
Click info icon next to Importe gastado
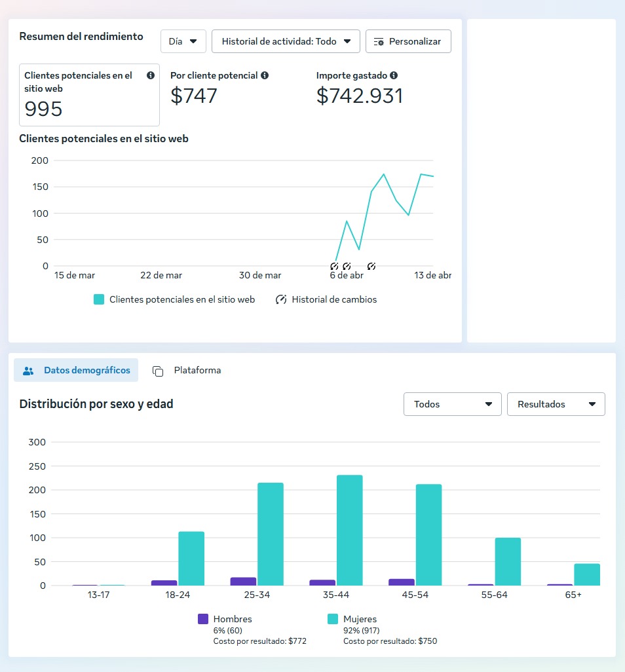[394, 76]
